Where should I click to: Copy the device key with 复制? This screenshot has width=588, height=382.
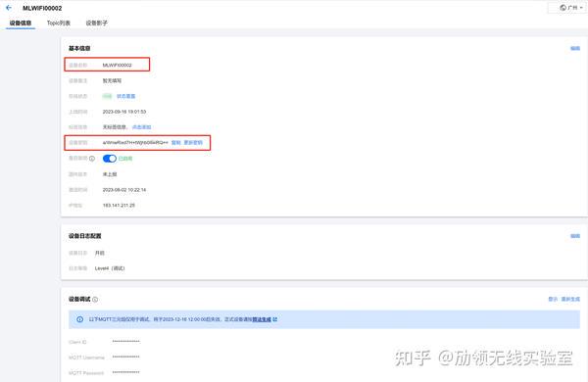point(175,142)
